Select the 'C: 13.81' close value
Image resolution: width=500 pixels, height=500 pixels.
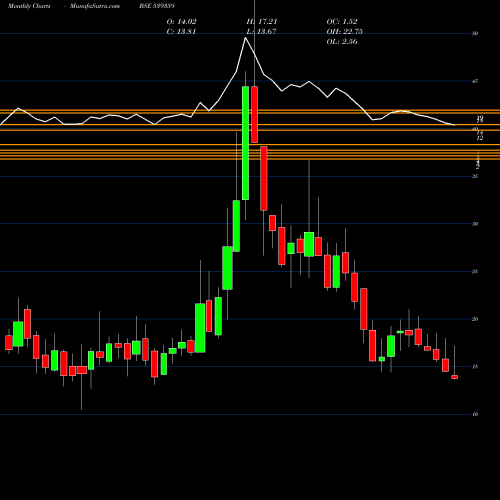[x=181, y=32]
